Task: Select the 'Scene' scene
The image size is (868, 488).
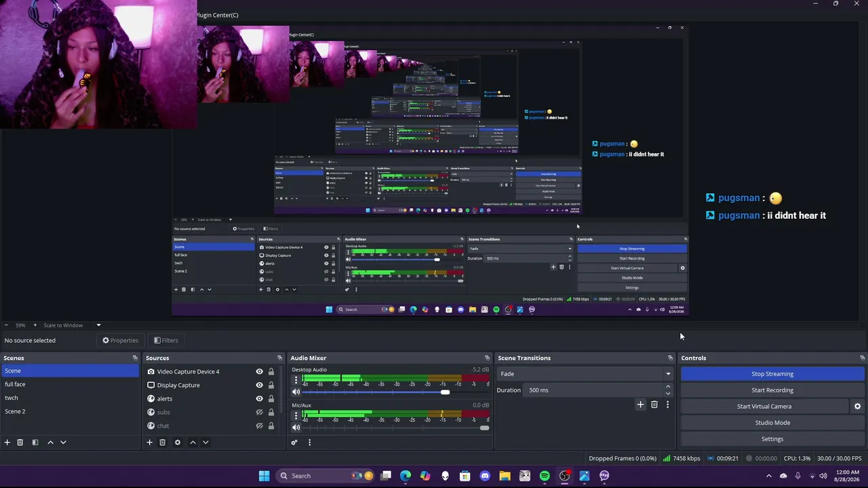Action: (x=69, y=371)
